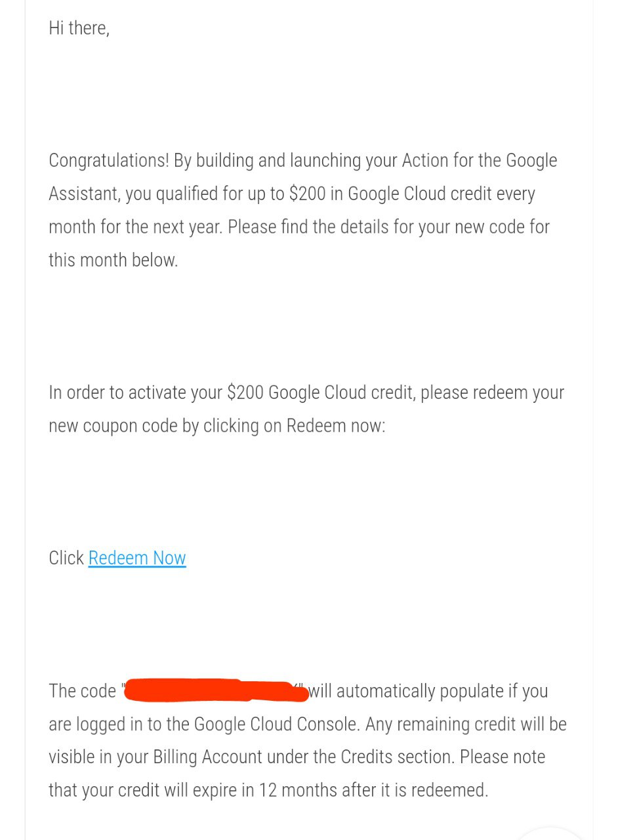
Task: Click the "Please note" text
Action: [x=503, y=757]
